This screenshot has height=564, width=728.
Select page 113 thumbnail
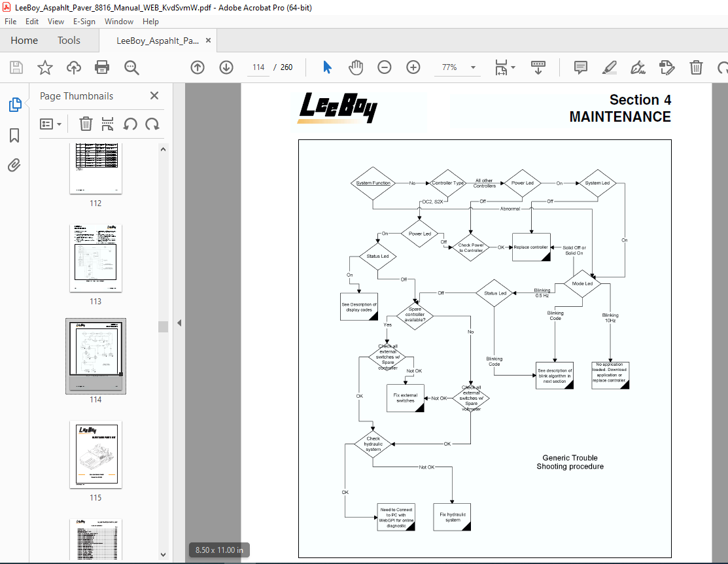(95, 258)
